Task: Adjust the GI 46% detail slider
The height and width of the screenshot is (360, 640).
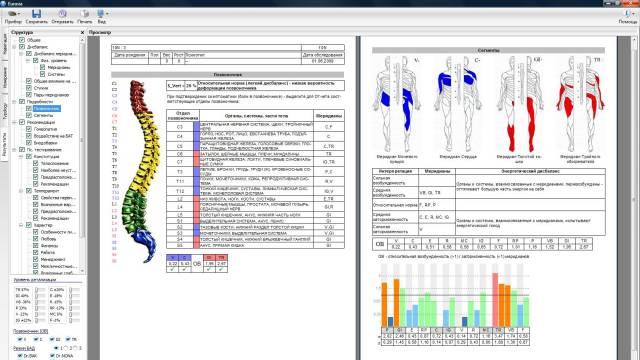Action: [40, 296]
